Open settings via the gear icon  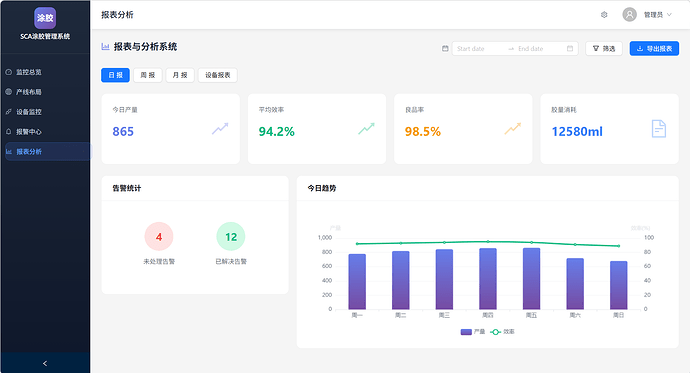coord(604,15)
